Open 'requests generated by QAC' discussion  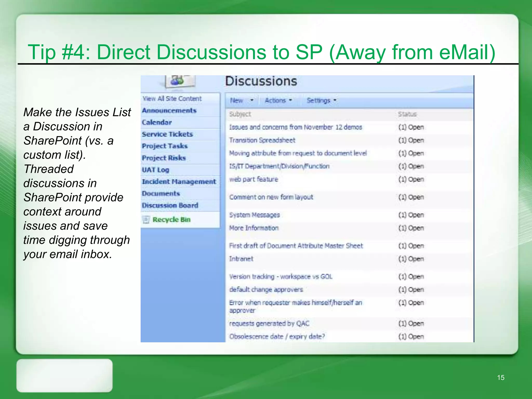(269, 324)
